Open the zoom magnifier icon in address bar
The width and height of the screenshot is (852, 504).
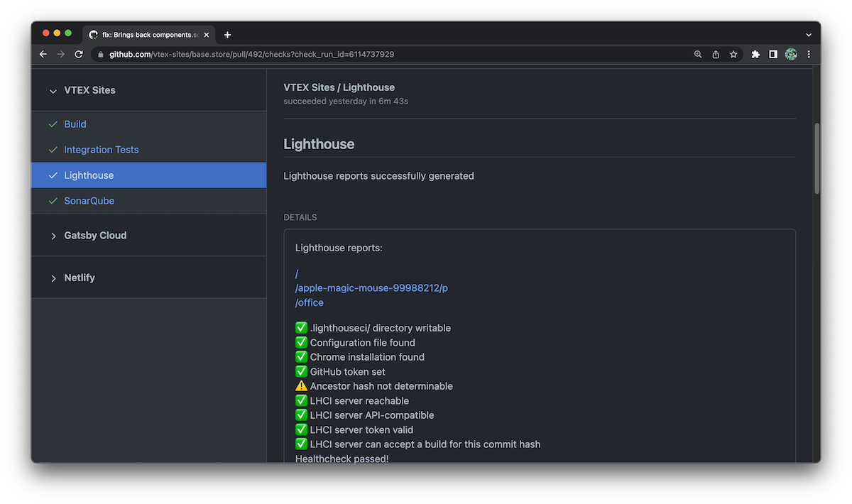tap(698, 54)
